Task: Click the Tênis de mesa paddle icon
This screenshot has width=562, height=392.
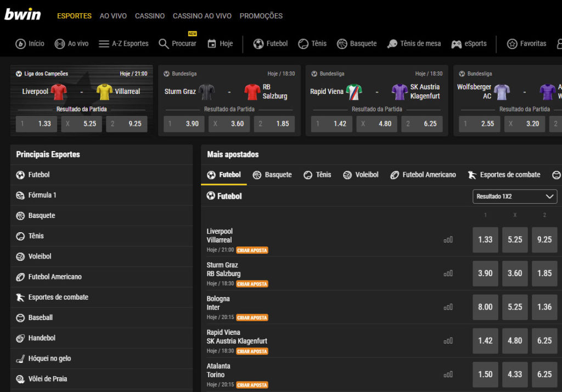Action: click(392, 44)
